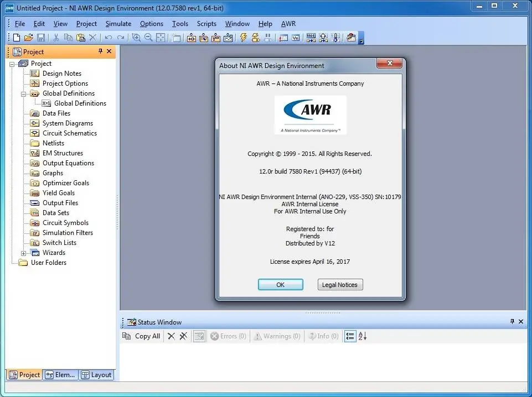Select Graphs in project tree
This screenshot has height=397, width=532.
(53, 173)
